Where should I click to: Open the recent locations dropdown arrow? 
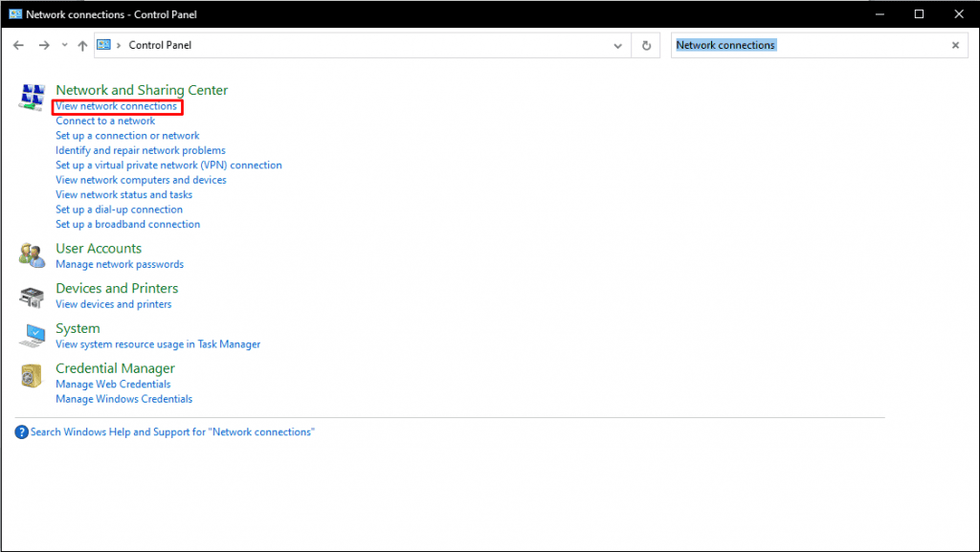coord(64,45)
